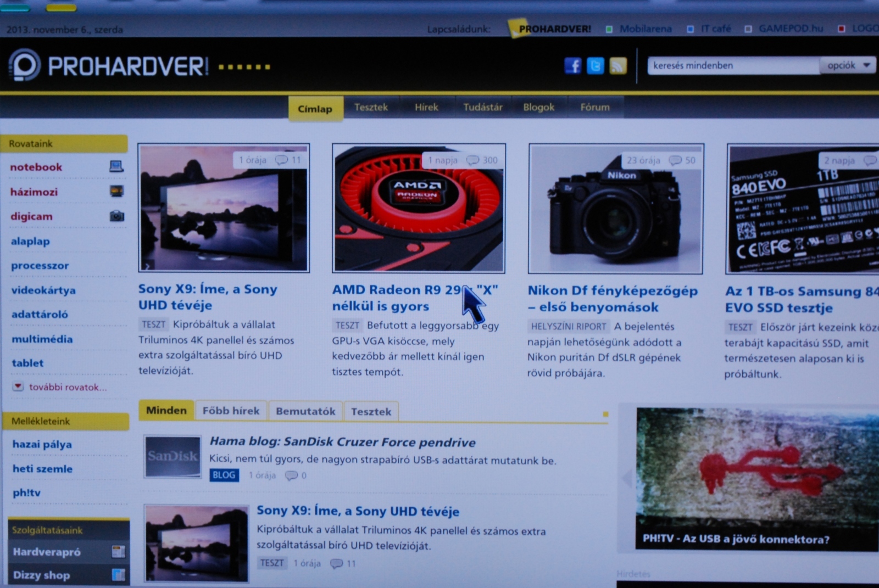Viewport: 879px width, 588px height.
Task: Open Hama blog SanDisk Cruzer Force article
Action: coord(343,442)
